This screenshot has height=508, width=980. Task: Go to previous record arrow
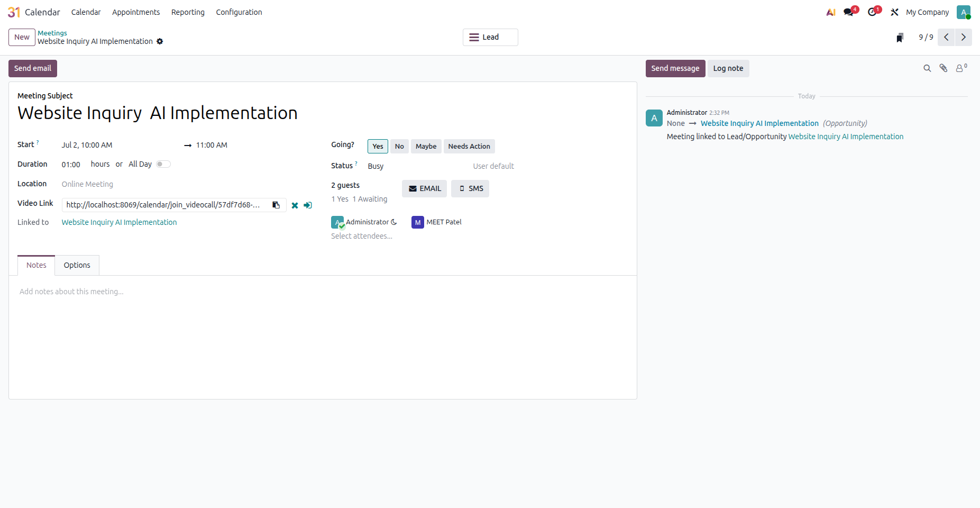(x=946, y=37)
